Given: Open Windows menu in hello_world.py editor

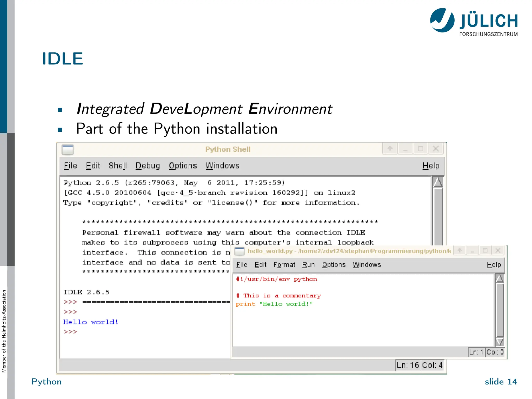Looking at the screenshot, I should [367, 265].
